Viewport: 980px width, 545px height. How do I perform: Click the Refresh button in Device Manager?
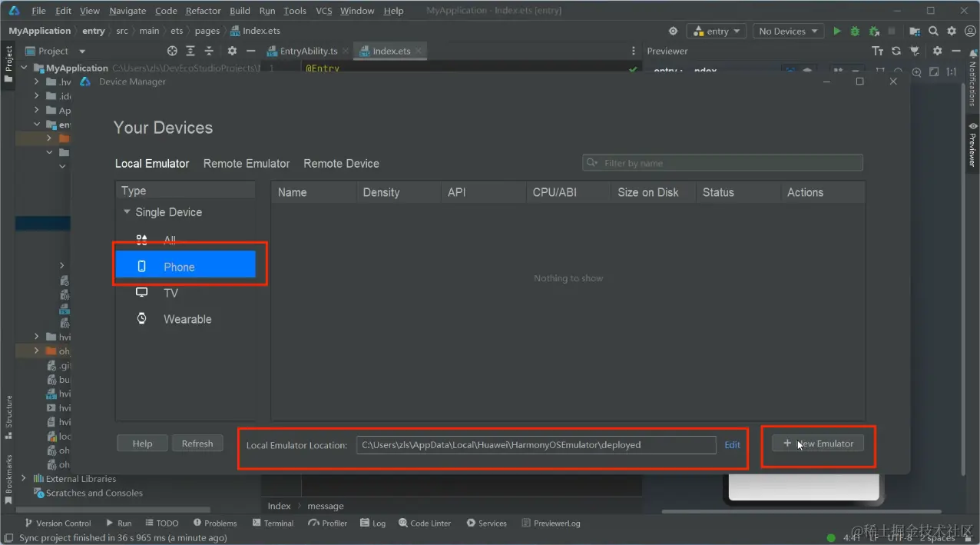click(197, 444)
